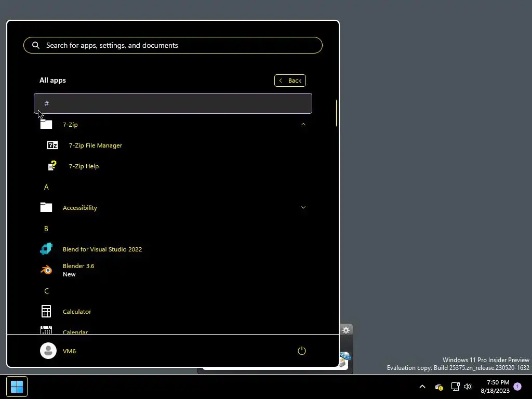Launch the Blender 3.6 icon
Viewport: 532px width, 399px height.
[46, 270]
